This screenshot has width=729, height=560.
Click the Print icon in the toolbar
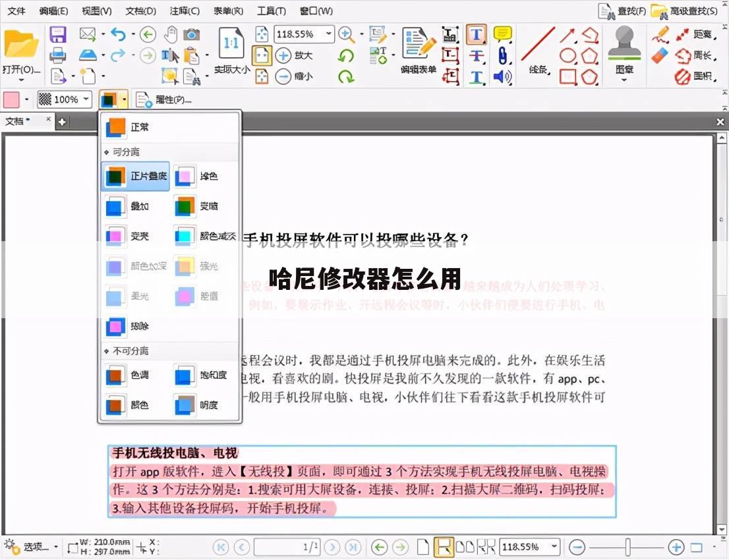(x=58, y=55)
